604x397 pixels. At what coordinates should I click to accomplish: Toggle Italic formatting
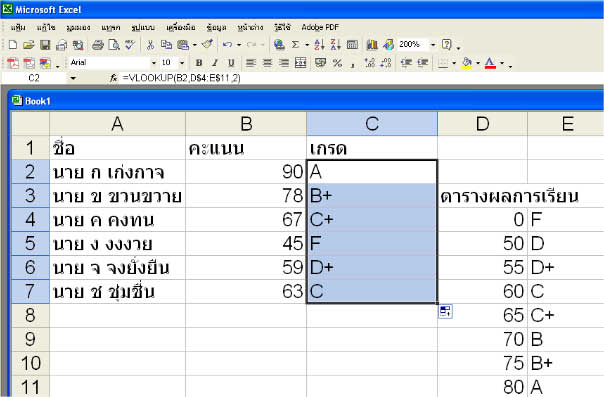pos(215,63)
